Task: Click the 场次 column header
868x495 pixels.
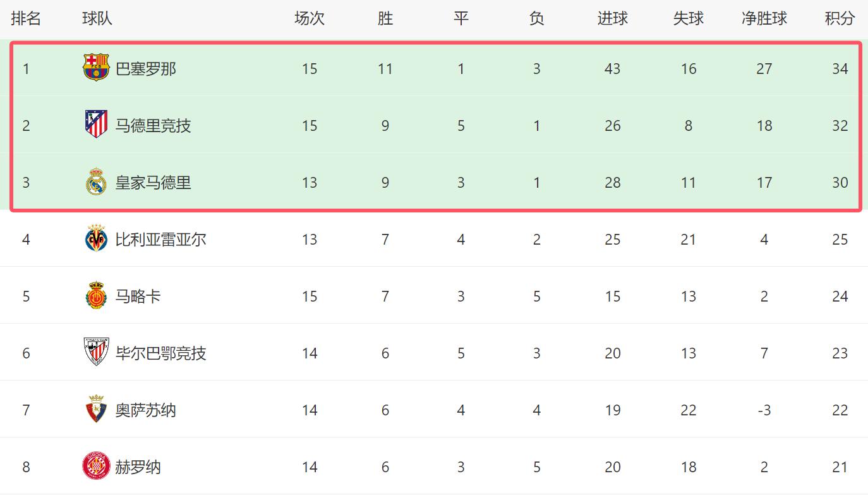Action: (309, 18)
